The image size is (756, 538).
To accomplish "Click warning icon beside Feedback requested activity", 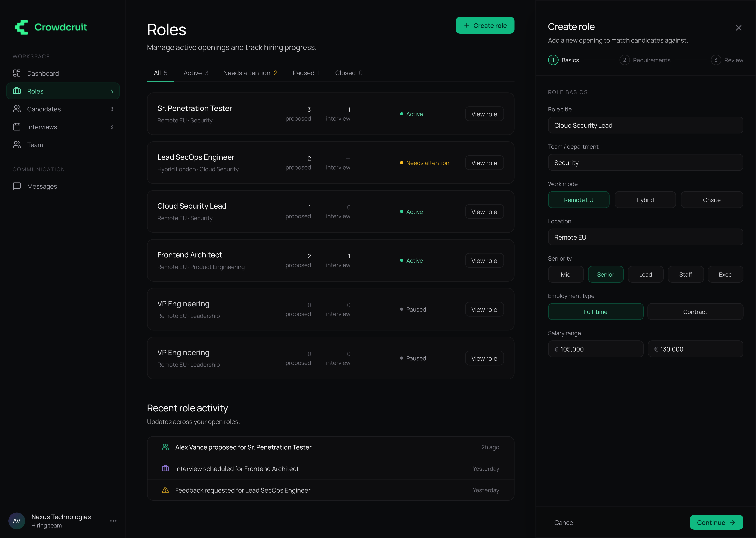I will [165, 490].
